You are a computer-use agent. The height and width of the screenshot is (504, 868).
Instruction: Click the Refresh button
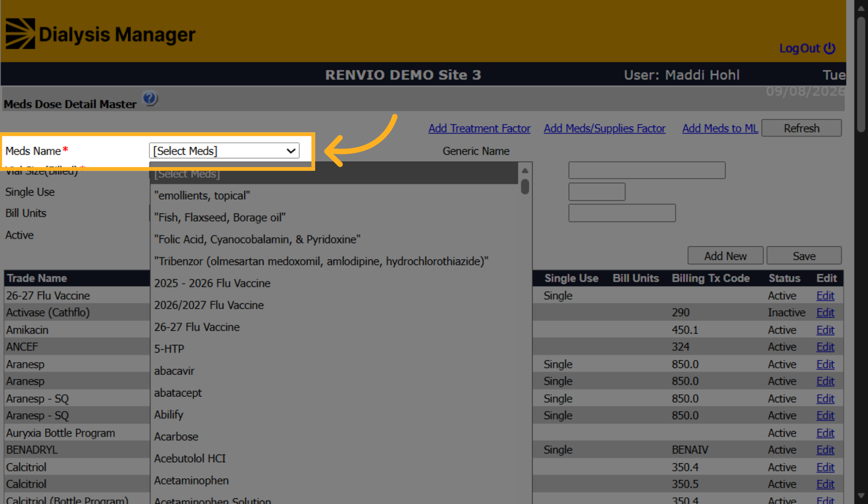[802, 128]
